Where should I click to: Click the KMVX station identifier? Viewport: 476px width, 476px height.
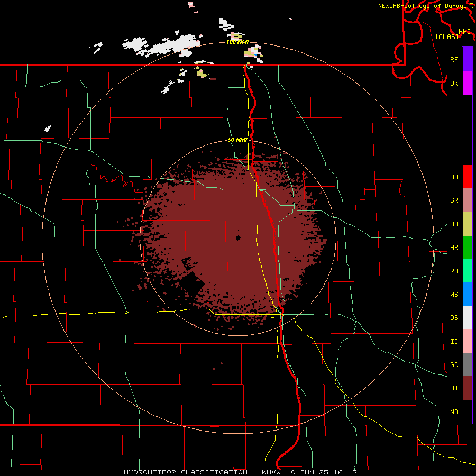point(271,472)
